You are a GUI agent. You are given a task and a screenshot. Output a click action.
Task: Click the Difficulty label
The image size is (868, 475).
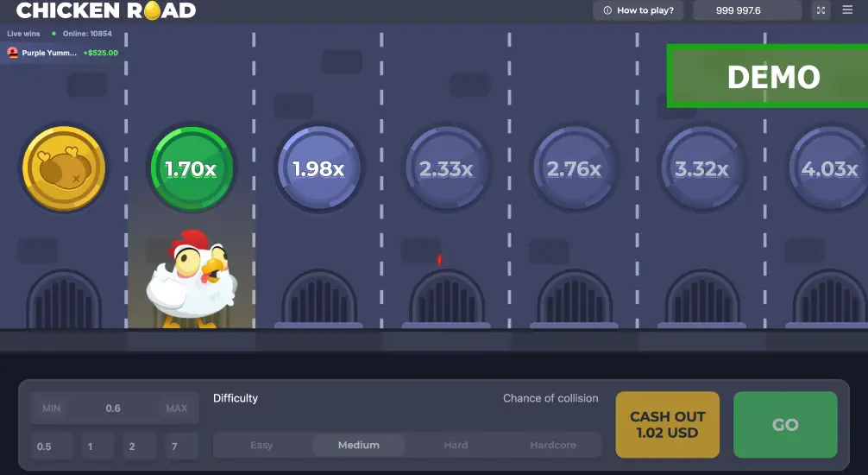(x=236, y=398)
